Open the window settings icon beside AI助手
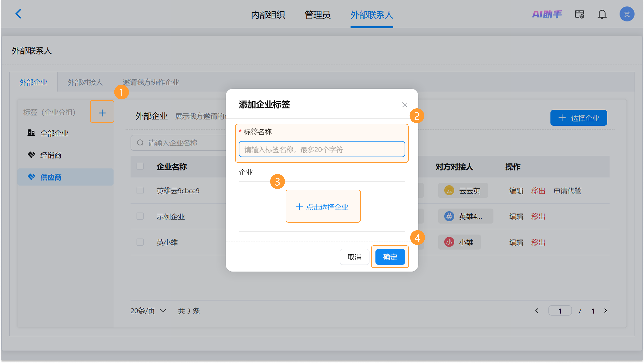The height and width of the screenshot is (363, 644). pyautogui.click(x=579, y=14)
